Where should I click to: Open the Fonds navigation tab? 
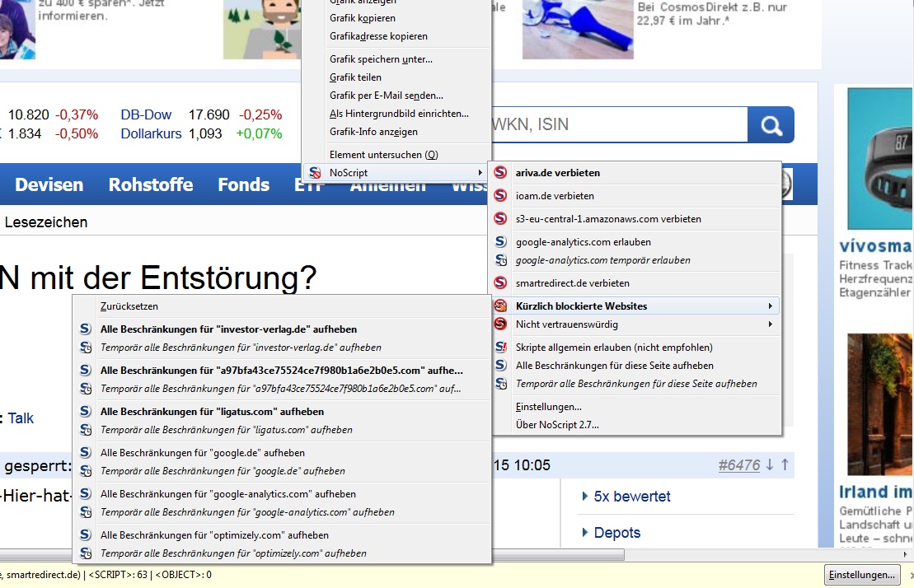tap(244, 184)
